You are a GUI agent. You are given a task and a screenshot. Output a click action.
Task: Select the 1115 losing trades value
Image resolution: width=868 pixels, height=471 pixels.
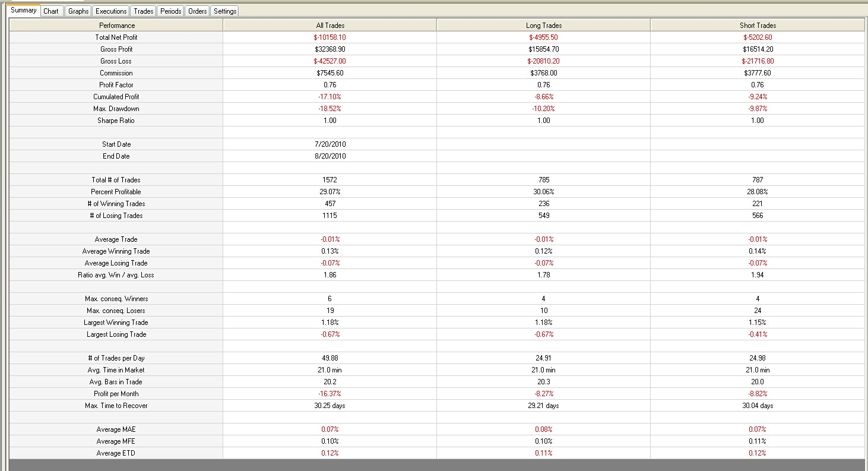(330, 216)
